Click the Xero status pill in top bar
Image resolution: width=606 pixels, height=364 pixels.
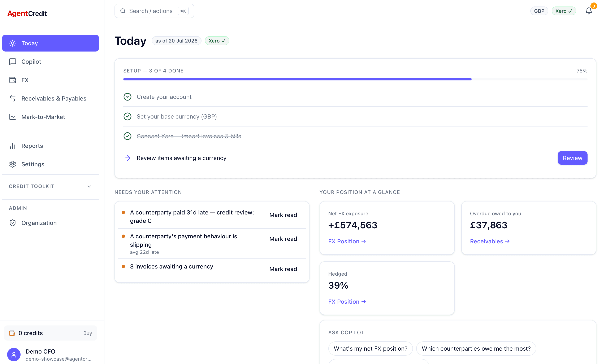(x=564, y=11)
